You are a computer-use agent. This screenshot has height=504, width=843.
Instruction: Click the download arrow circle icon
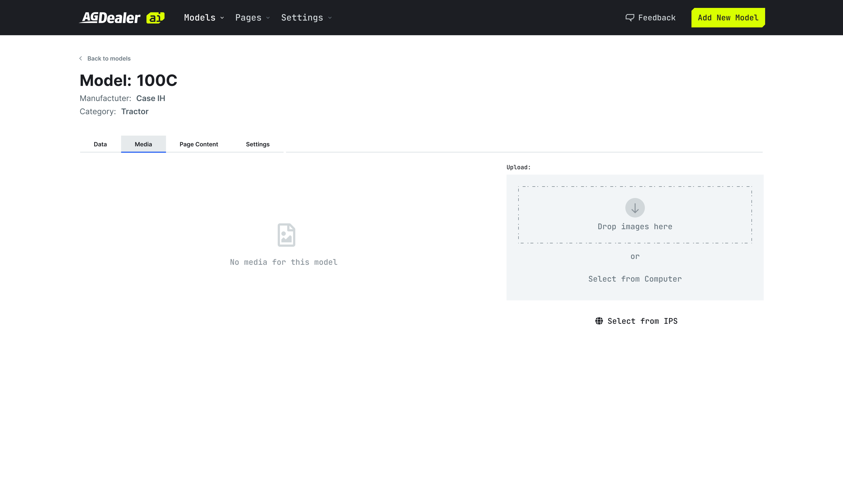tap(635, 208)
